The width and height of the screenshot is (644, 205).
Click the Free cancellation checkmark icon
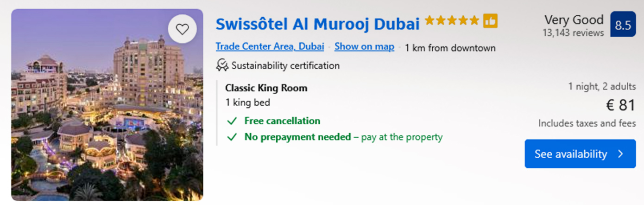point(232,121)
